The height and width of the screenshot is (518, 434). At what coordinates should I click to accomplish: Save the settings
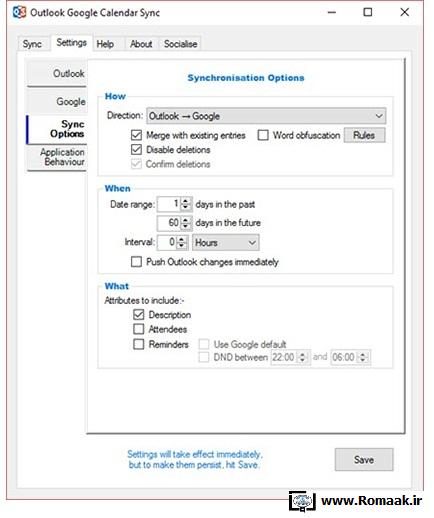(364, 460)
